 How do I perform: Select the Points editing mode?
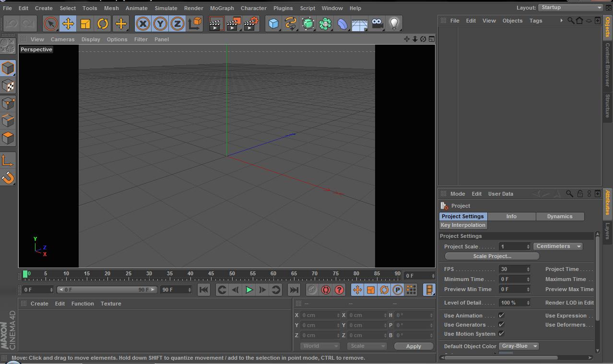point(8,103)
